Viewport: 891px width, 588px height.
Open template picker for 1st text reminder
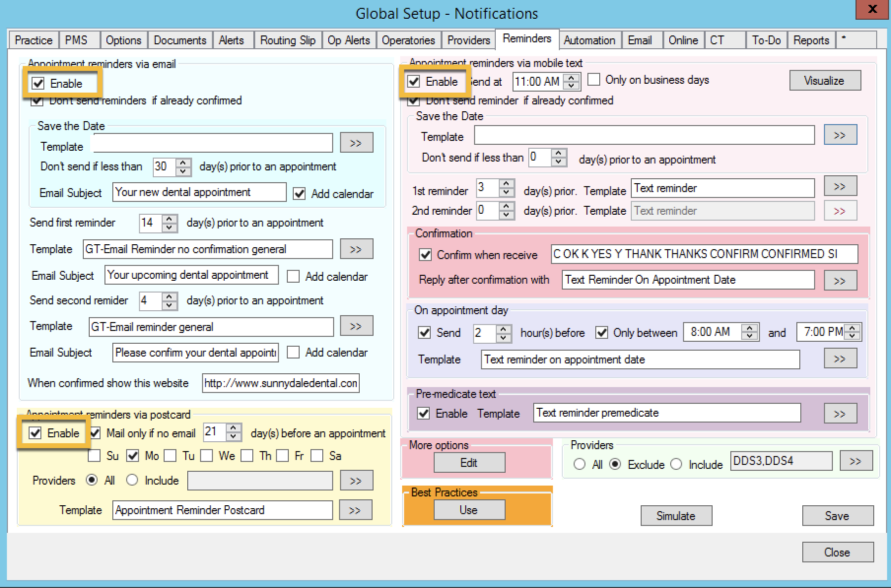840,187
